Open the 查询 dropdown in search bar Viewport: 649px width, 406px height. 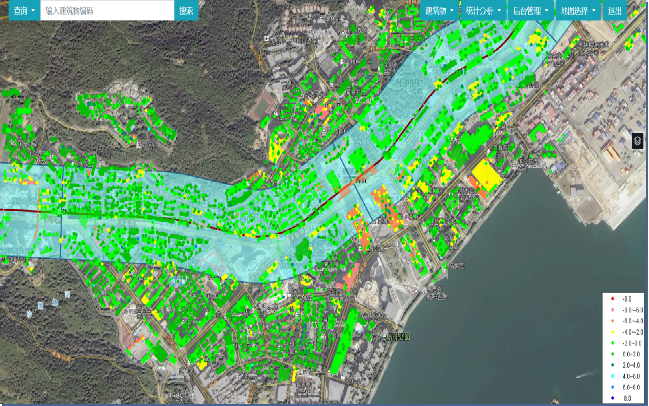[x=20, y=10]
